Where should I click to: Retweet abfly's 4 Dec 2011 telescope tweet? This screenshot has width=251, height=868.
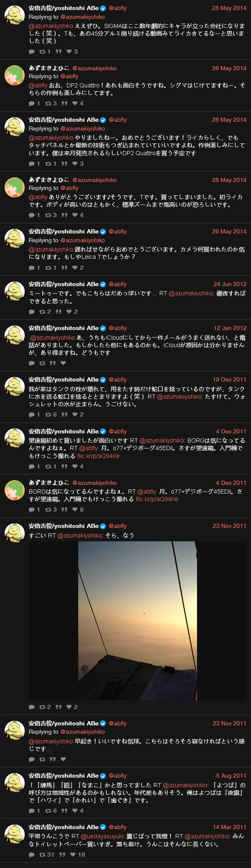[x=48, y=466]
